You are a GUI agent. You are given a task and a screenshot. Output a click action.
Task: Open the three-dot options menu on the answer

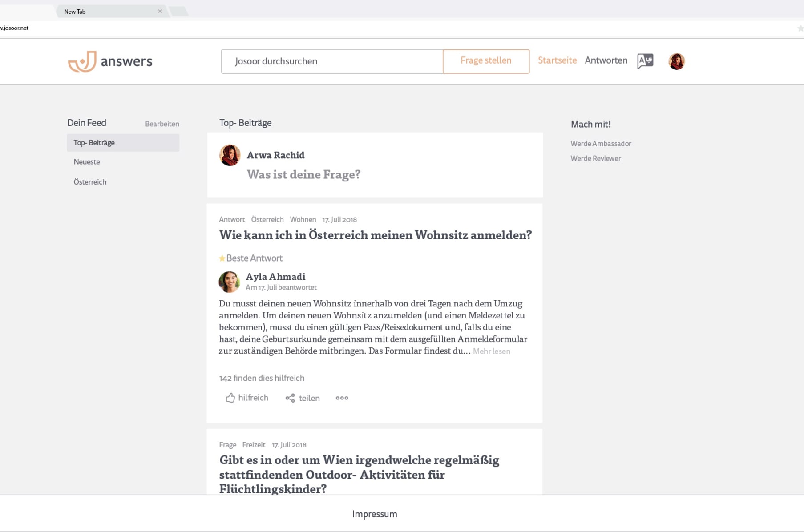click(x=342, y=398)
